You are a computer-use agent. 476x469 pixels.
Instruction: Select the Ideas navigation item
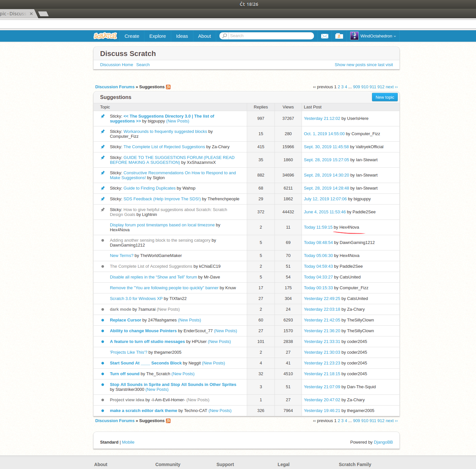(182, 36)
